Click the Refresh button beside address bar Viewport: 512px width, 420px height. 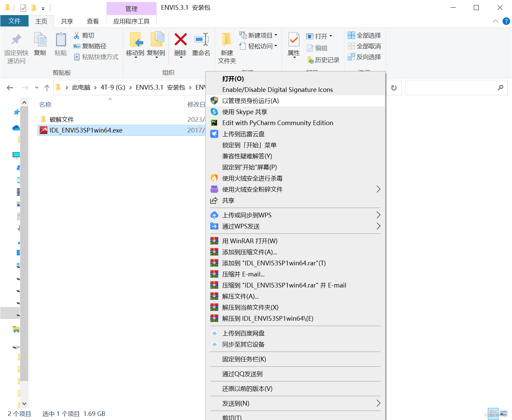[394, 88]
